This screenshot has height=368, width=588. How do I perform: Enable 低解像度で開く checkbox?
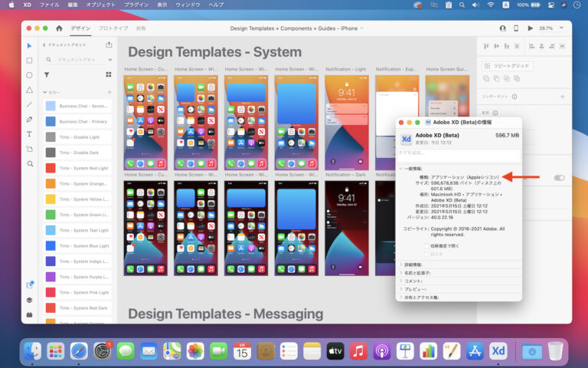tap(427, 246)
